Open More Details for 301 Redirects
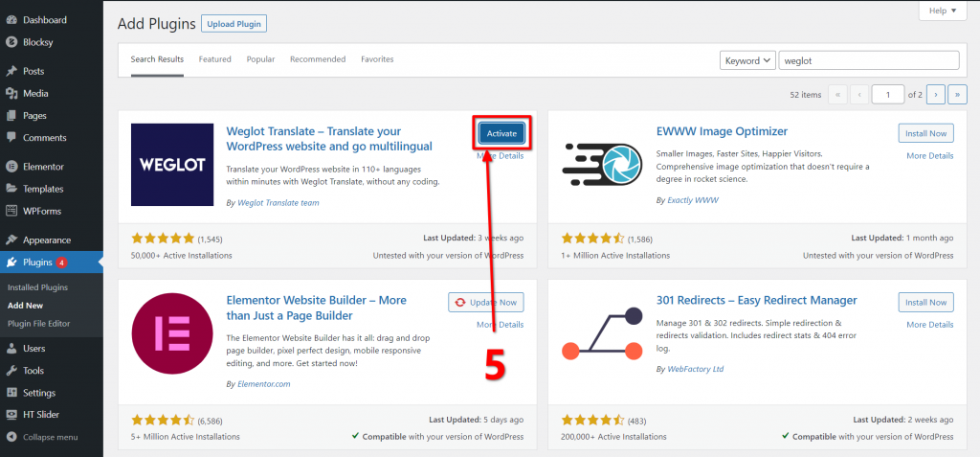The width and height of the screenshot is (980, 457). (x=930, y=325)
